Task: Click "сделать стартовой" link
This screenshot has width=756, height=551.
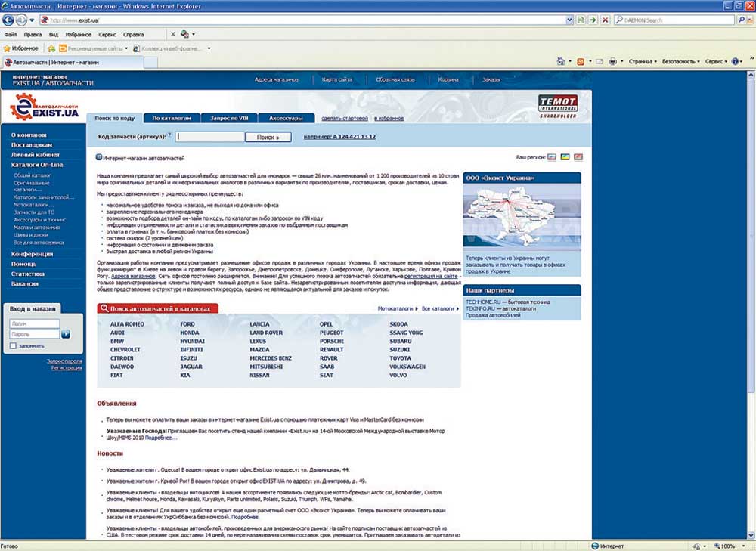Action: click(345, 118)
